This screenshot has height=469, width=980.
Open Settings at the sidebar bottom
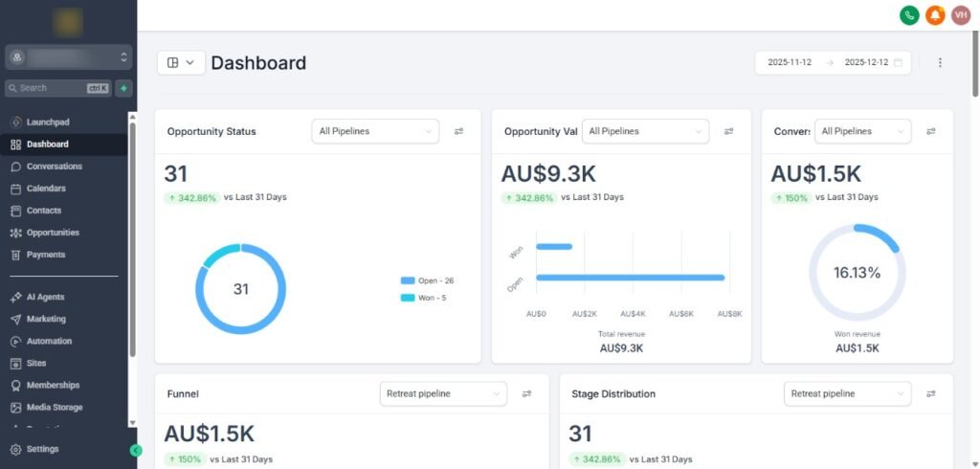pyautogui.click(x=42, y=449)
